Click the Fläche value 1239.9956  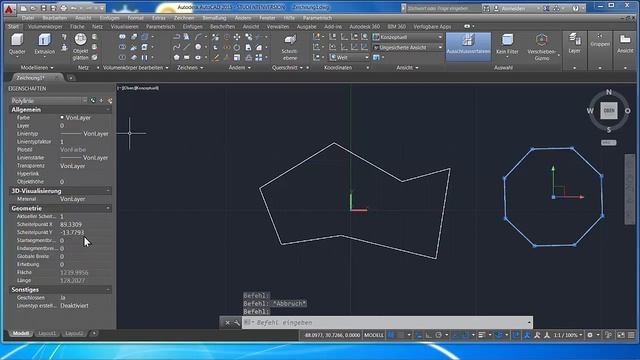pyautogui.click(x=74, y=272)
